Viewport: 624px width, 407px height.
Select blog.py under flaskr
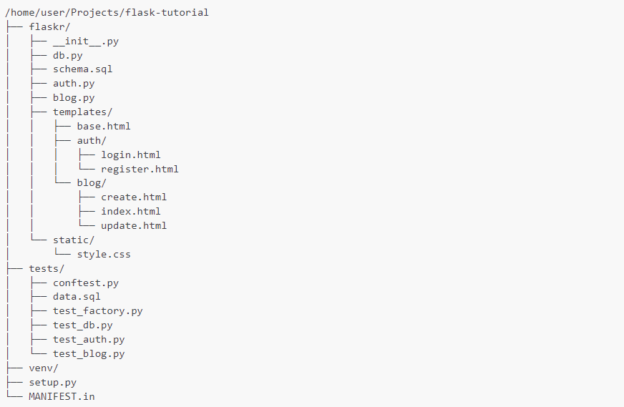point(73,98)
